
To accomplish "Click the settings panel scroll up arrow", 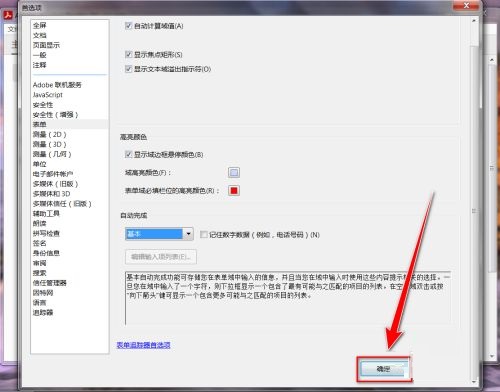I will (474, 21).
